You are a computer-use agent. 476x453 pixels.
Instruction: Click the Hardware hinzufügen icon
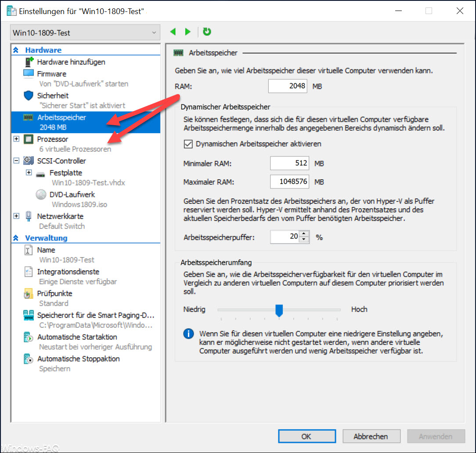point(29,62)
